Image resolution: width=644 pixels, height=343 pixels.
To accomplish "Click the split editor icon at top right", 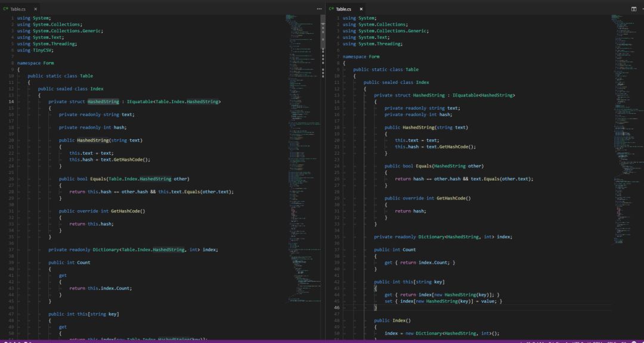I will [633, 9].
